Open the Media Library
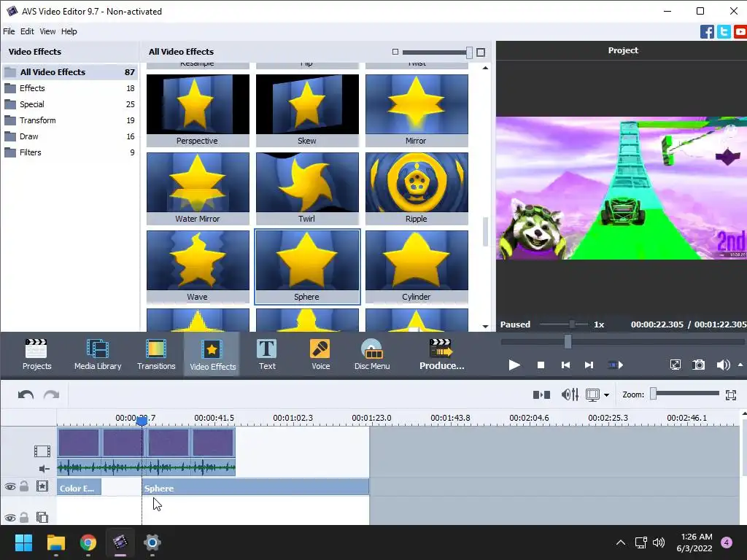This screenshot has height=560, width=747. pyautogui.click(x=98, y=354)
